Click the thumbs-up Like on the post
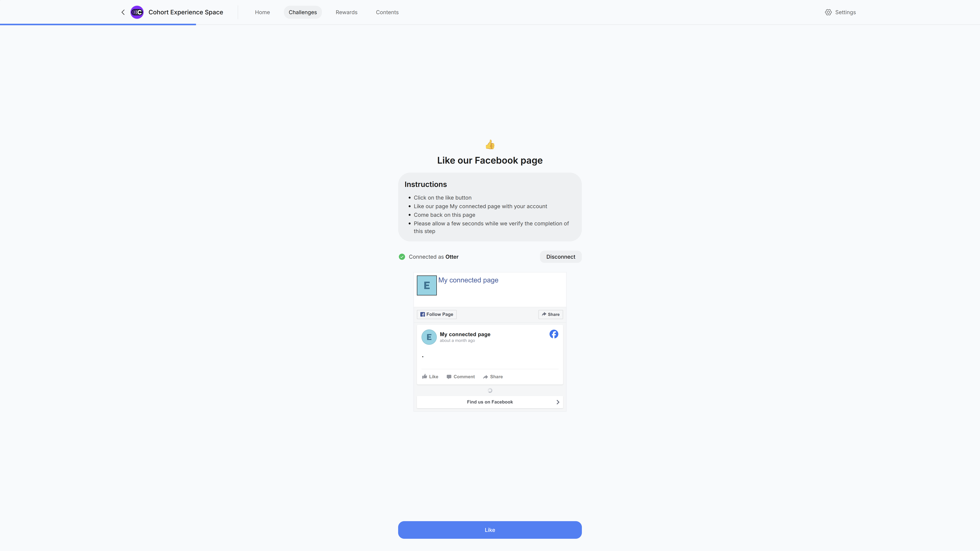 (x=430, y=377)
